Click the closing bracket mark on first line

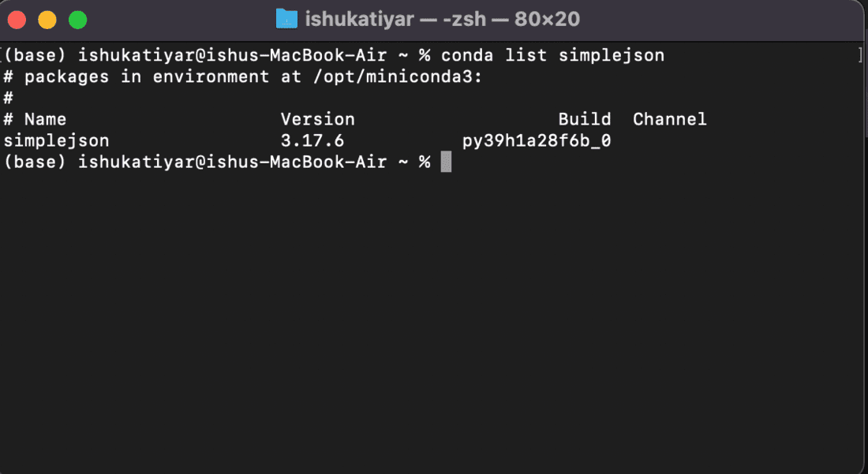point(859,55)
